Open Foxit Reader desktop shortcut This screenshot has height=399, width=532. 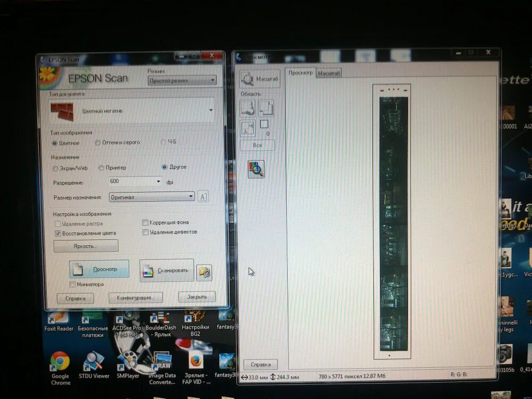coord(59,321)
